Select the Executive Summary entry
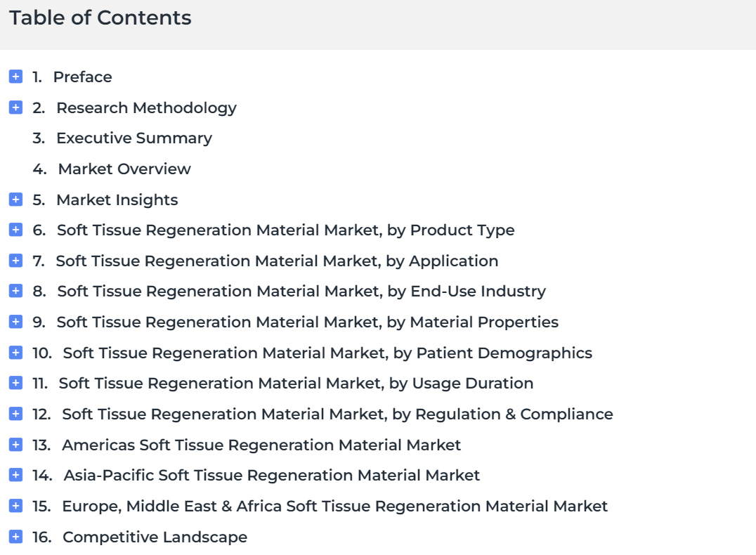 [x=122, y=138]
